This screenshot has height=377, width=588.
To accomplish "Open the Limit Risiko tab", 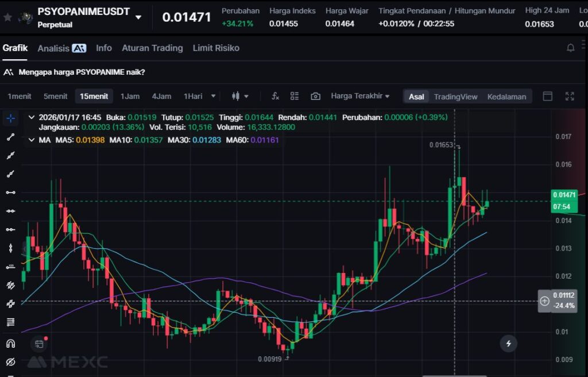I will (216, 48).
